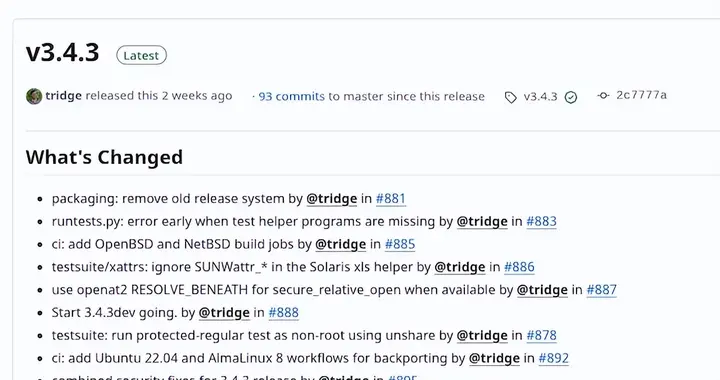Open pull request #881
This screenshot has width=720, height=380.
[391, 199]
